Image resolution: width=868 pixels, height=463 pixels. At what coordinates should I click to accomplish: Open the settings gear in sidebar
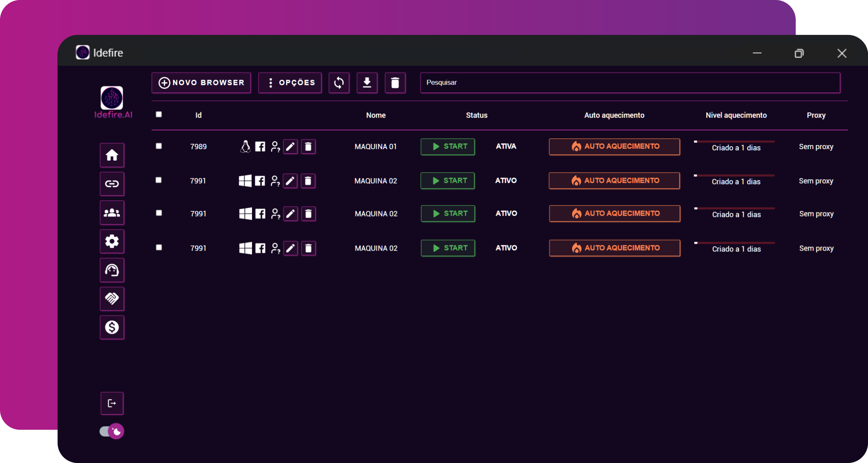pos(112,242)
